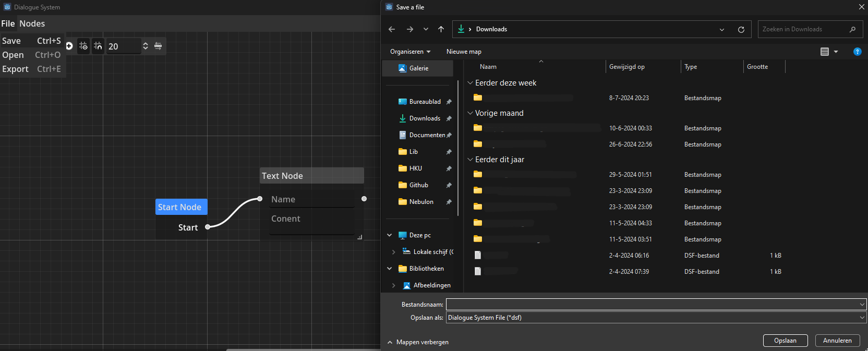The width and height of the screenshot is (868, 351).
Task: Expand Lokale schijf tree item
Action: [394, 252]
